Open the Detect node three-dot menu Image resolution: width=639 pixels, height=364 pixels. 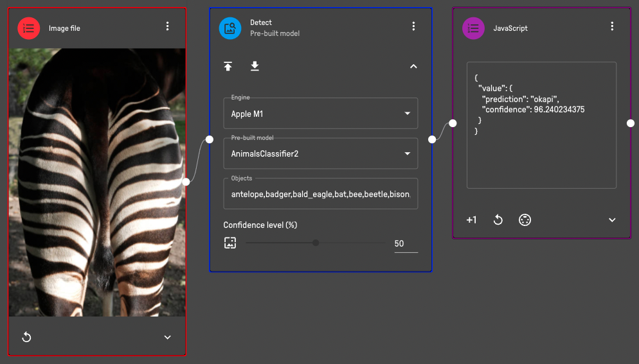click(x=413, y=26)
